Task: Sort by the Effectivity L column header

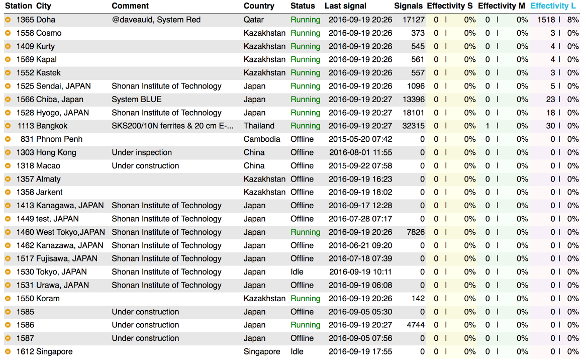Action: 553,6
